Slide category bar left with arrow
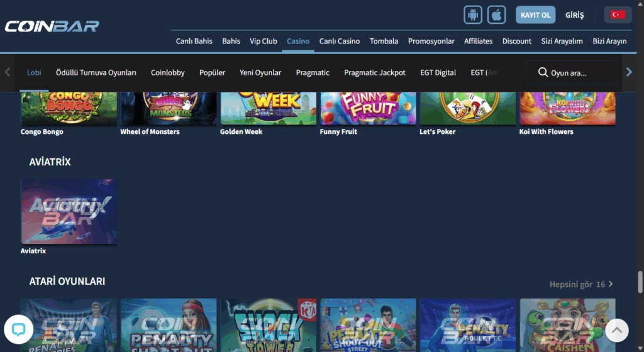The height and width of the screenshot is (352, 644). point(8,72)
